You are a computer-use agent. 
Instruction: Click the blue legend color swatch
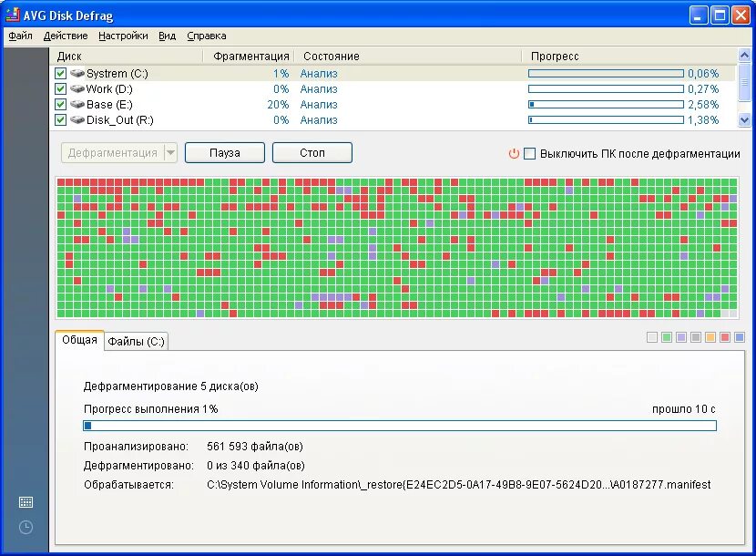click(x=739, y=337)
